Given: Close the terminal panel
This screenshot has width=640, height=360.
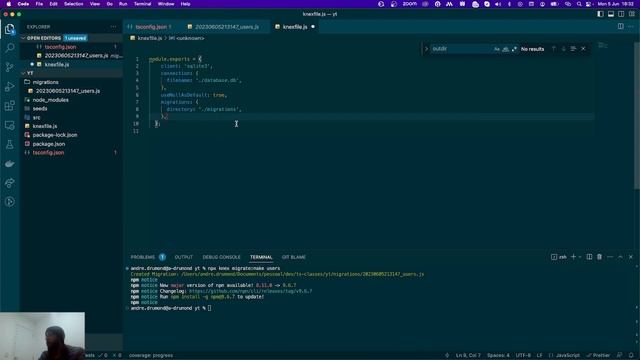Looking at the screenshot, I should pos(631,257).
